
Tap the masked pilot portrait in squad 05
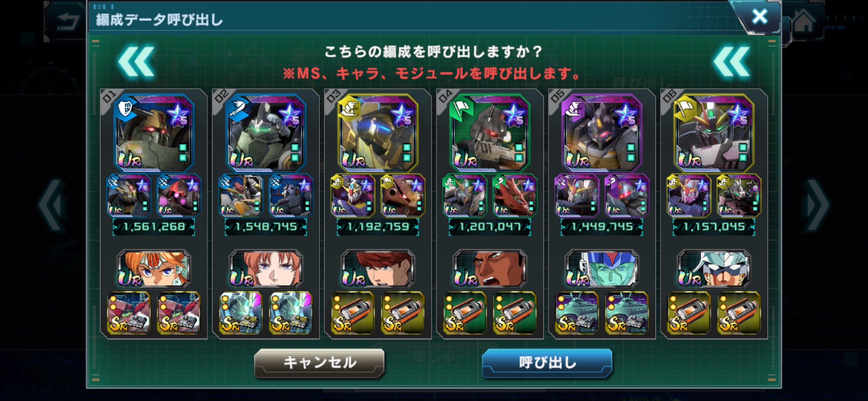602,269
